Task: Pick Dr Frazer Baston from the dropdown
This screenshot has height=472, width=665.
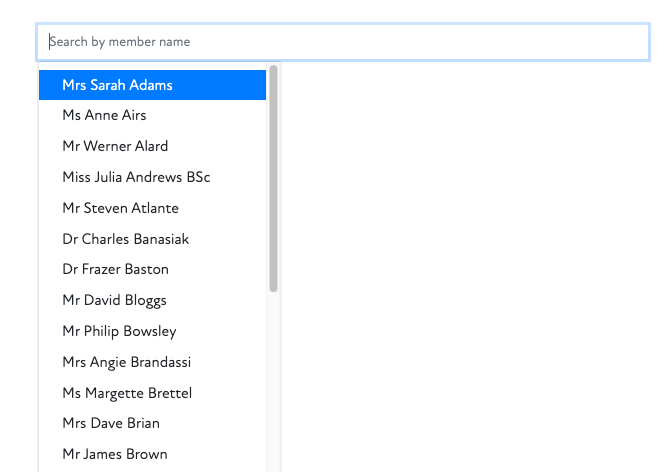Action: pyautogui.click(x=152, y=269)
